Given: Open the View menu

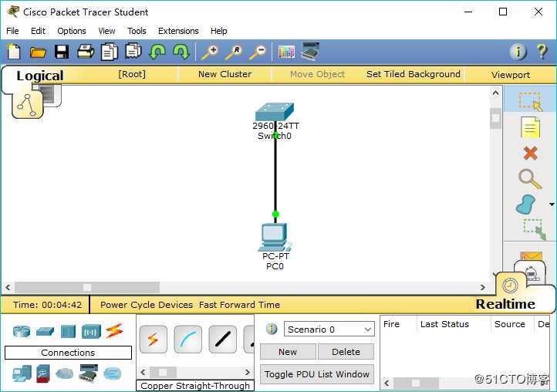Looking at the screenshot, I should [106, 31].
